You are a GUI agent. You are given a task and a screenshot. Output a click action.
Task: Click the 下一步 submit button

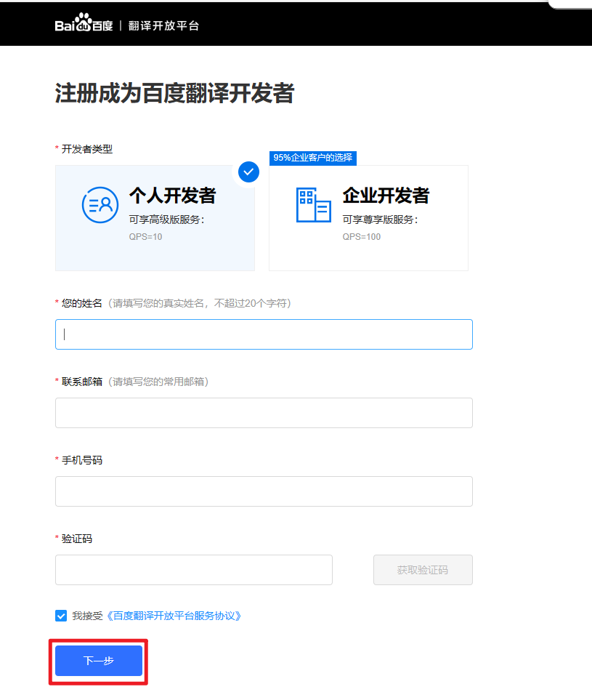98,660
